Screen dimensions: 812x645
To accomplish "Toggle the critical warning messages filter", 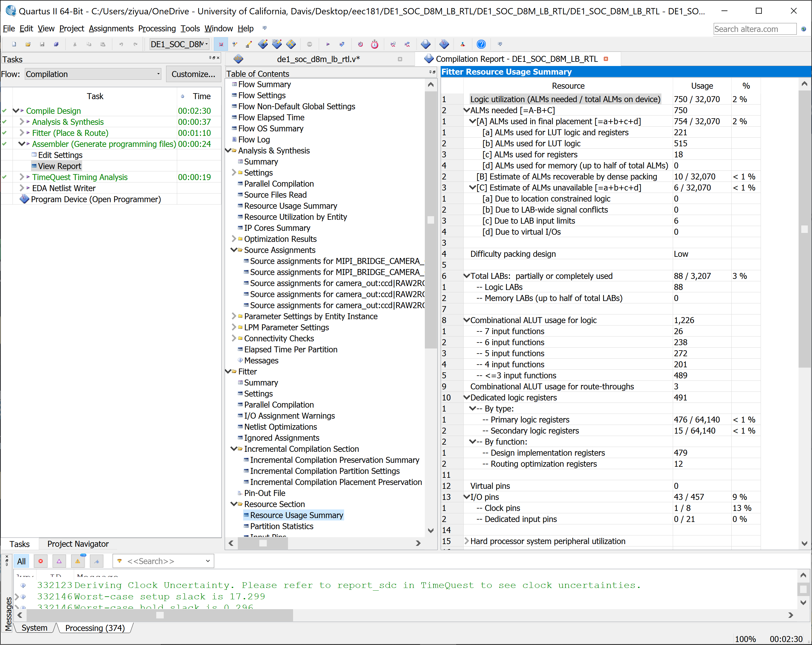I will point(59,561).
